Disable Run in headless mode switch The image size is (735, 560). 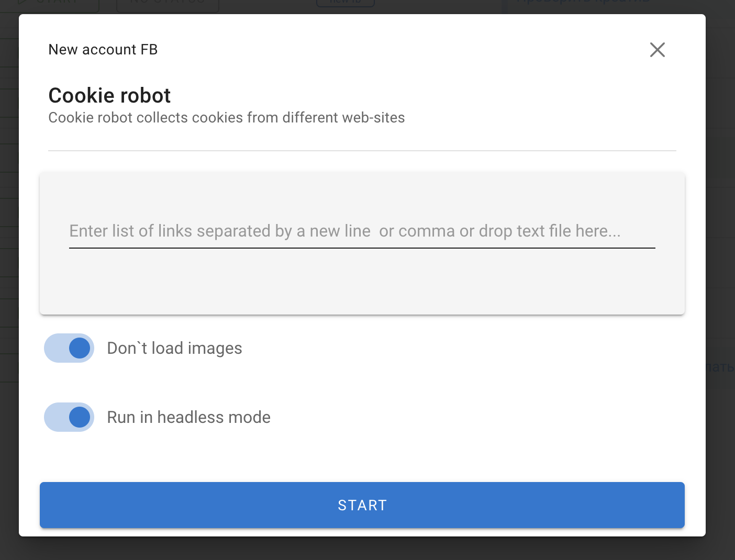[x=69, y=417]
